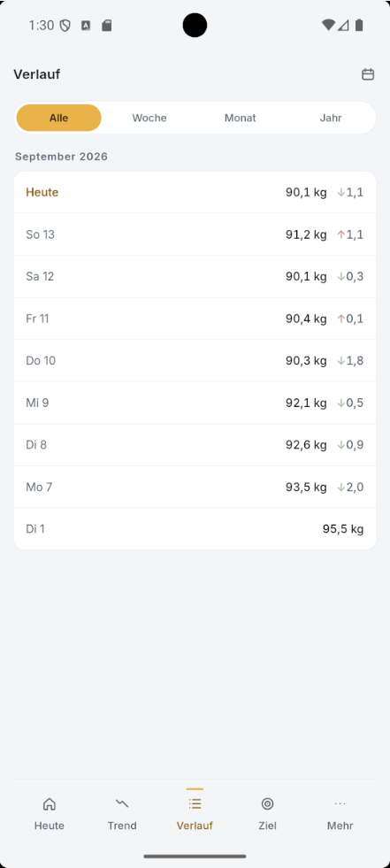This screenshot has height=868, width=390.
Task: Open the Mi 9 entry 92,1 kg
Action: tap(195, 403)
